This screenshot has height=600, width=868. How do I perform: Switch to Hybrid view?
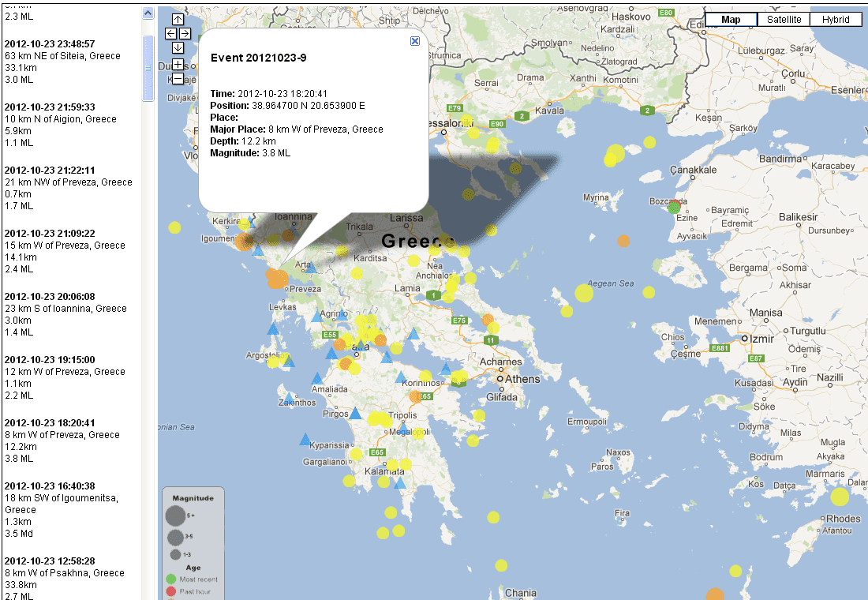coord(836,20)
